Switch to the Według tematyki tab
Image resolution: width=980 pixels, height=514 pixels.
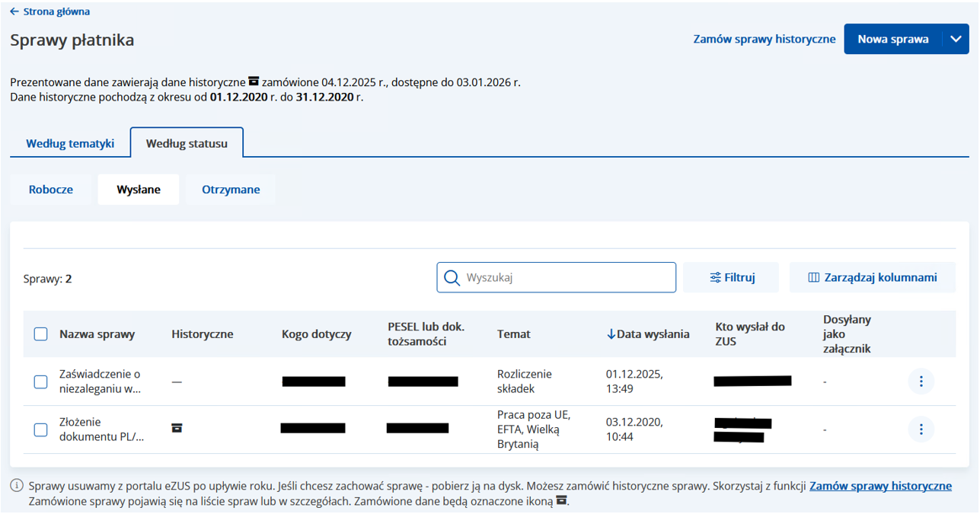click(x=70, y=143)
